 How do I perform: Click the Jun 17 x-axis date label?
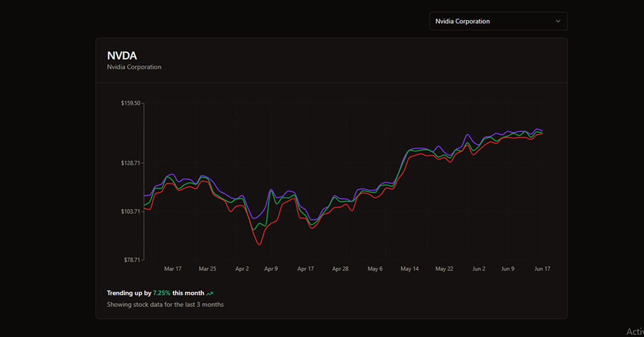point(541,269)
